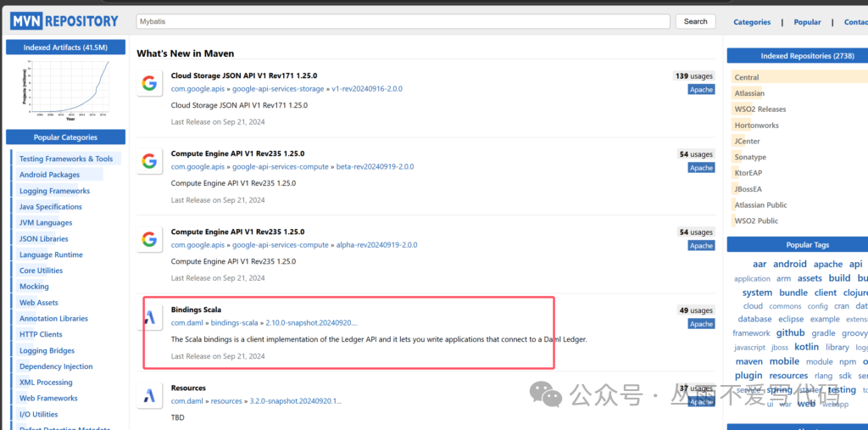Open XML Processing category

coord(46,383)
